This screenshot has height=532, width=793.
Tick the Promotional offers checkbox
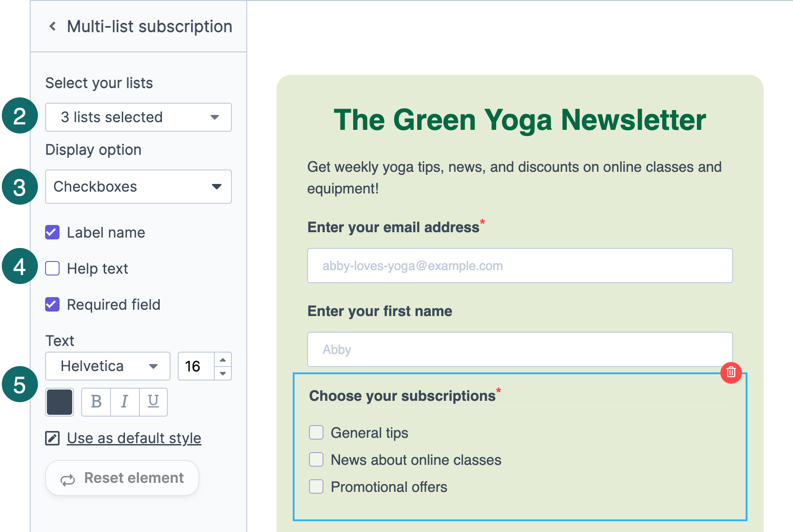(x=316, y=487)
